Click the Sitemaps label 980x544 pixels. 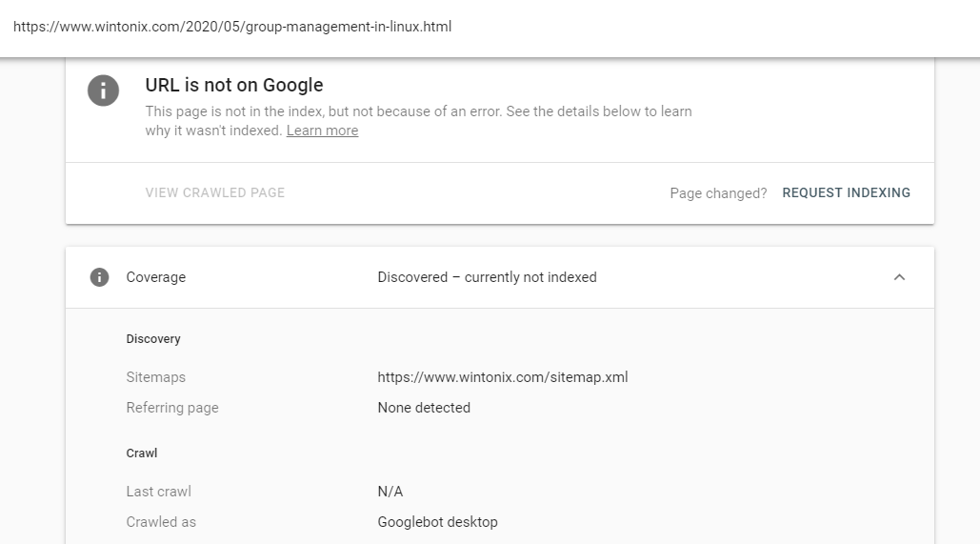click(155, 377)
